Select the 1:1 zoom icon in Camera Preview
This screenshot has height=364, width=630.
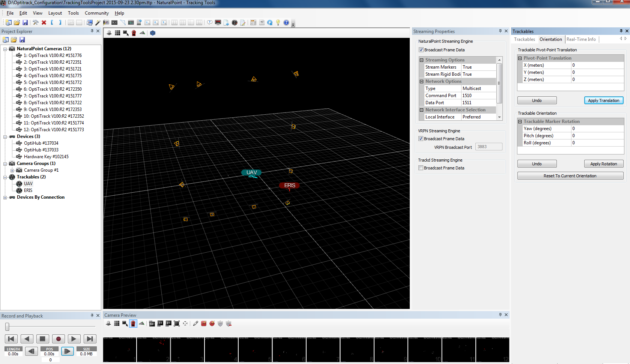(160, 324)
